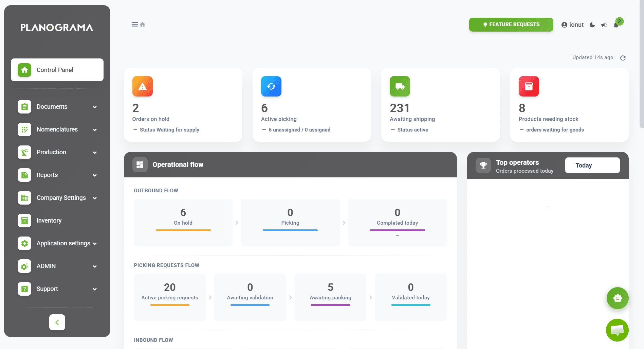Collapse the sidebar with arrow button
Image resolution: width=644 pixels, height=349 pixels.
coord(57,322)
